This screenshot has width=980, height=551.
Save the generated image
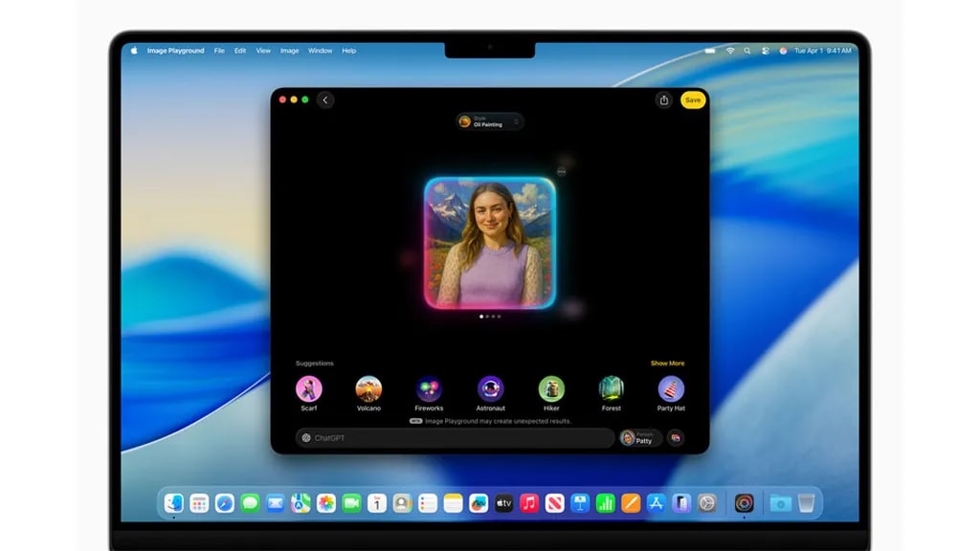point(692,99)
